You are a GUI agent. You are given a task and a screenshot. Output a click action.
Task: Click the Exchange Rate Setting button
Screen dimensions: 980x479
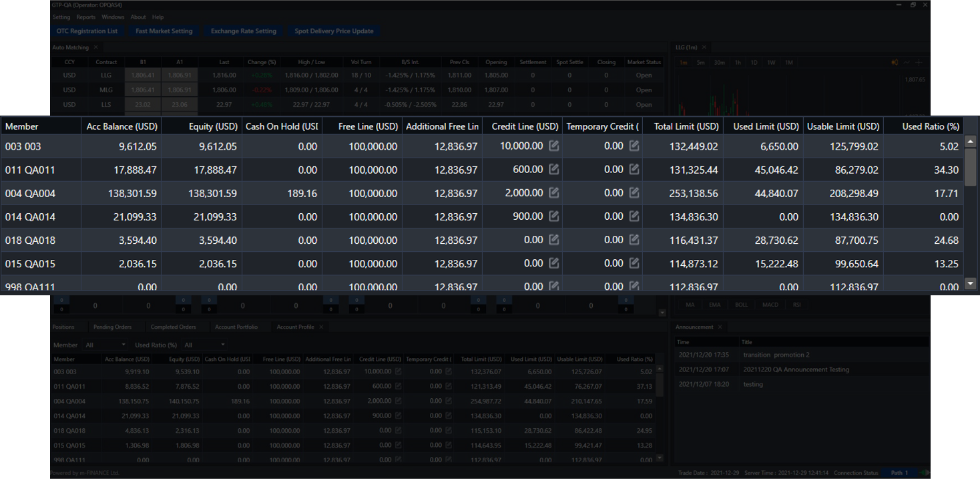coord(243,31)
